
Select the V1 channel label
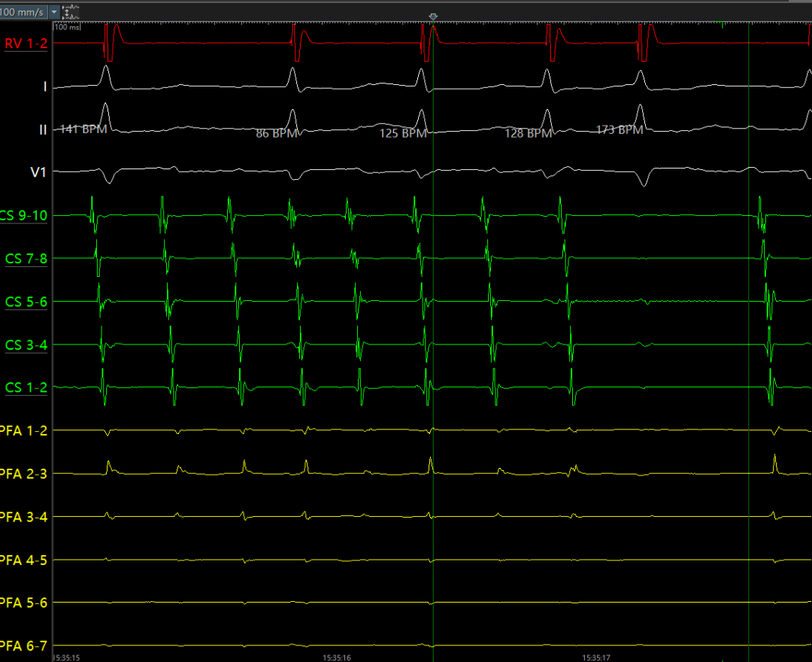coord(38,172)
